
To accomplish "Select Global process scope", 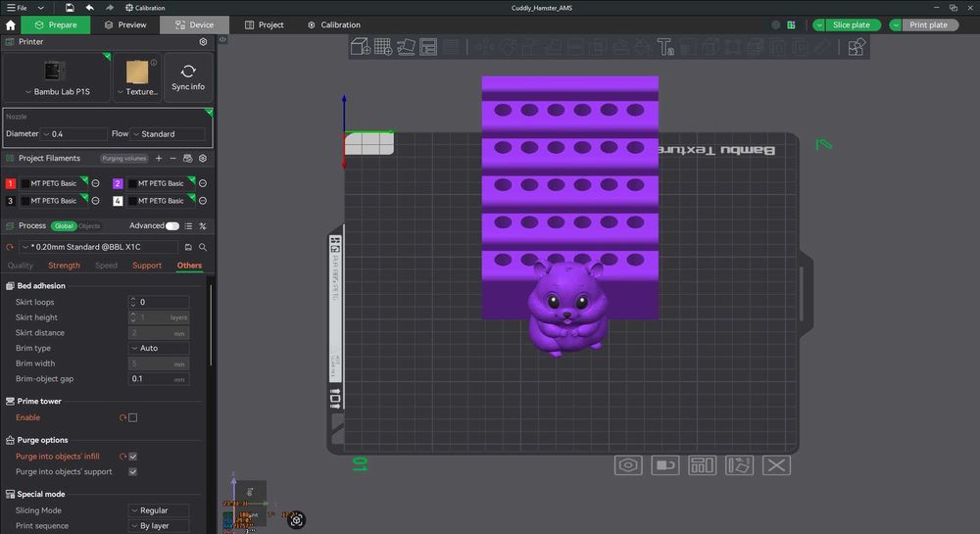I will tap(64, 226).
